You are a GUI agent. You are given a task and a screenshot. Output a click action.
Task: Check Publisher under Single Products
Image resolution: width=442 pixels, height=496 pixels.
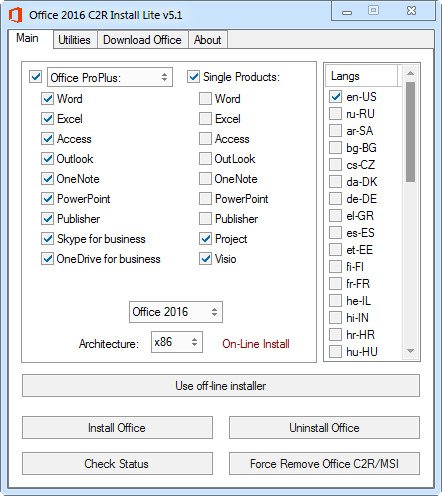[205, 219]
